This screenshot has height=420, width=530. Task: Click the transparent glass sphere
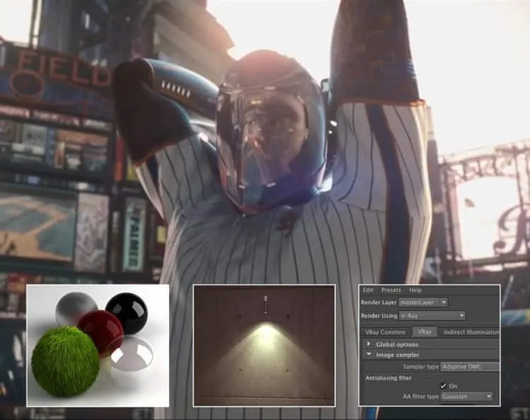[133, 354]
